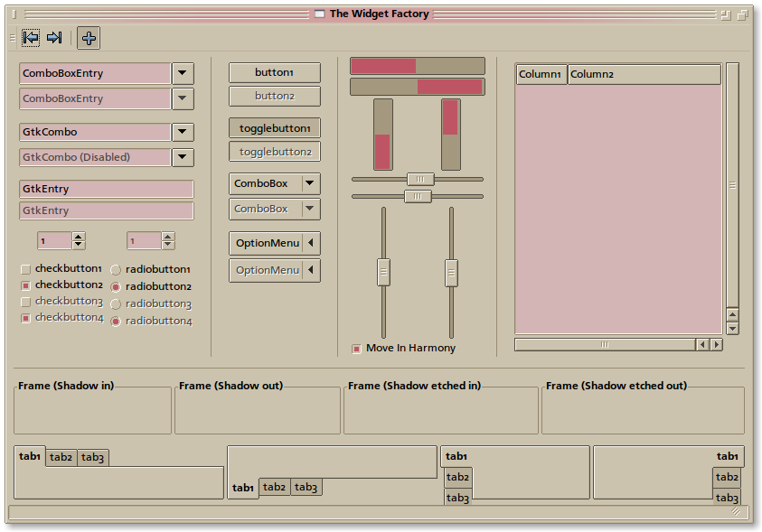Click the disabled button2

(275, 96)
